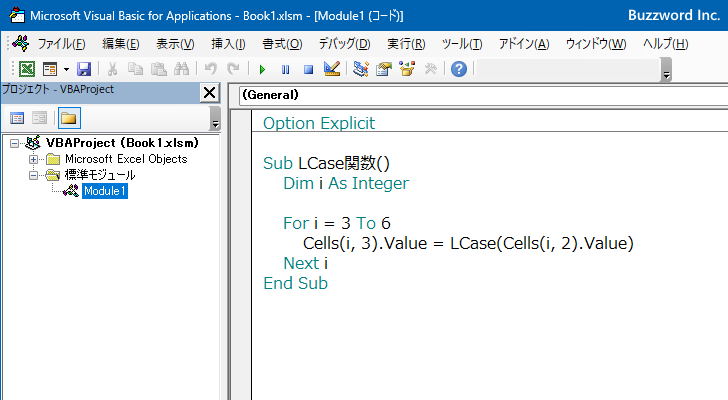The height and width of the screenshot is (400, 728).
Task: Toggle Design Mode icon
Action: [332, 69]
